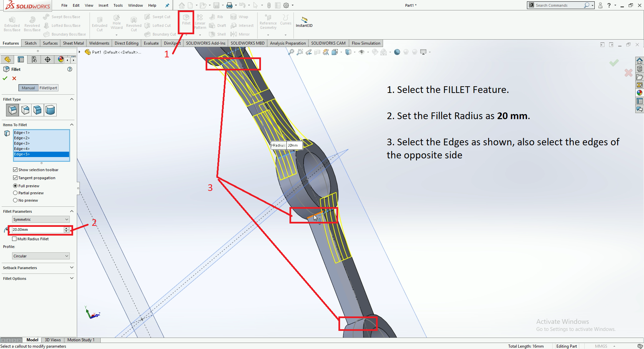The image size is (644, 349).
Task: Open the Circular profile dropdown
Action: click(x=41, y=256)
